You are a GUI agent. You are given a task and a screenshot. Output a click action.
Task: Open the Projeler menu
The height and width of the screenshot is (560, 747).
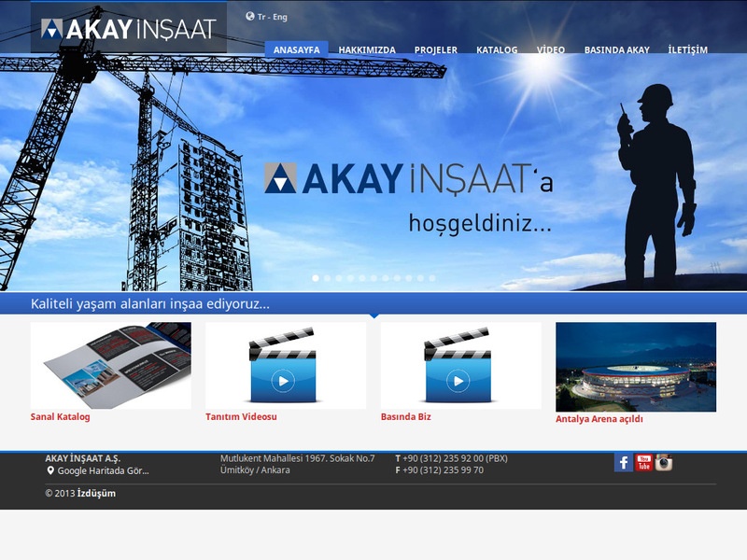(435, 49)
